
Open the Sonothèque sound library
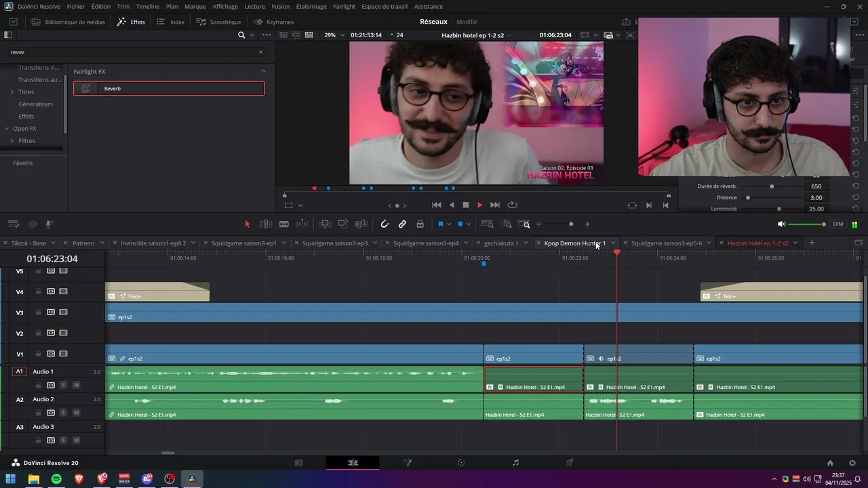pos(219,22)
